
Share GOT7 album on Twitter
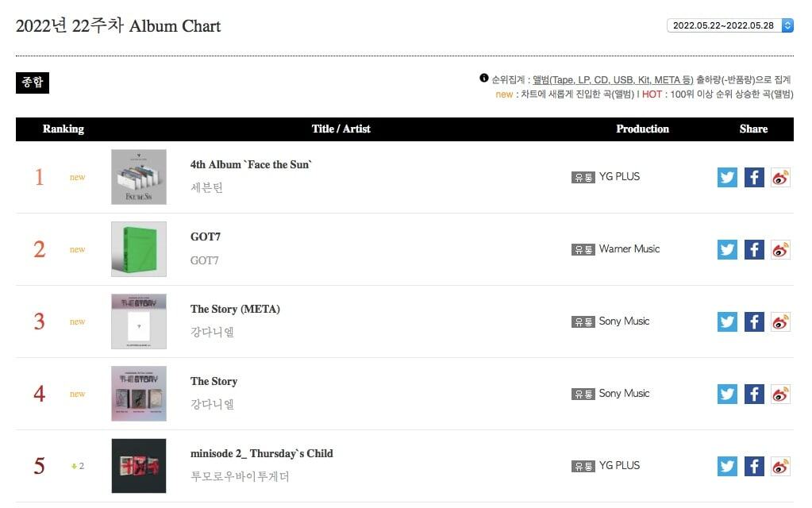point(727,249)
